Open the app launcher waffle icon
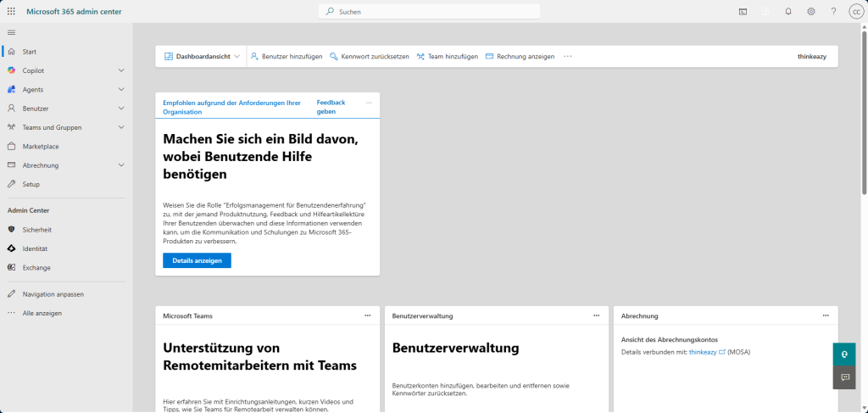 pos(11,12)
